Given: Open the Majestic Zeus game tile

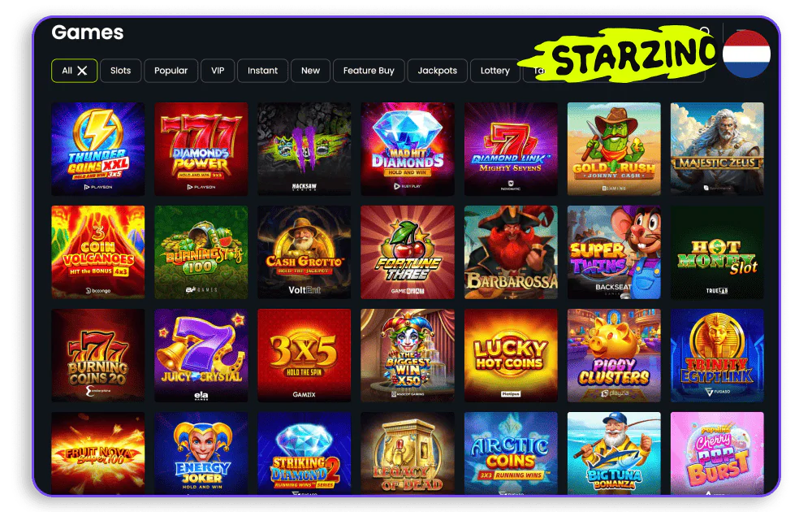Looking at the screenshot, I should 717,149.
